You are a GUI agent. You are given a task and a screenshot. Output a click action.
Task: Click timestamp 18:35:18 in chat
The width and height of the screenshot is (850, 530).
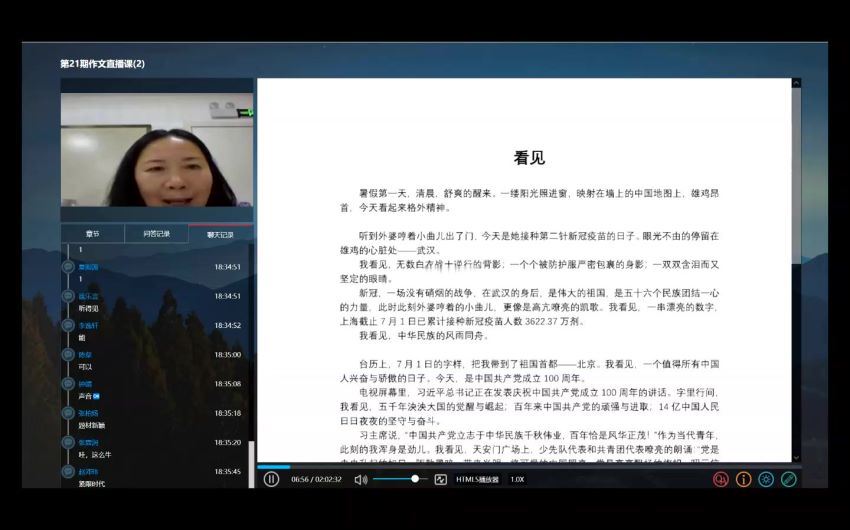[227, 413]
